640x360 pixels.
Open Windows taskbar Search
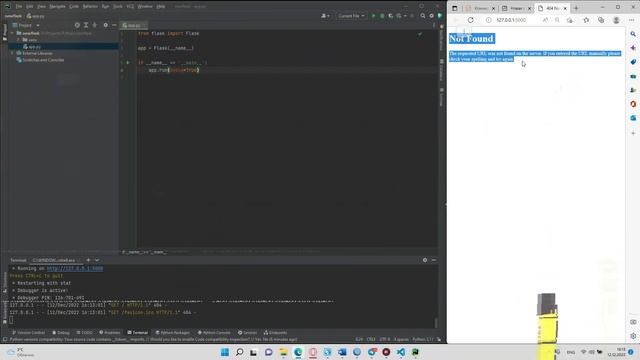[240, 352]
